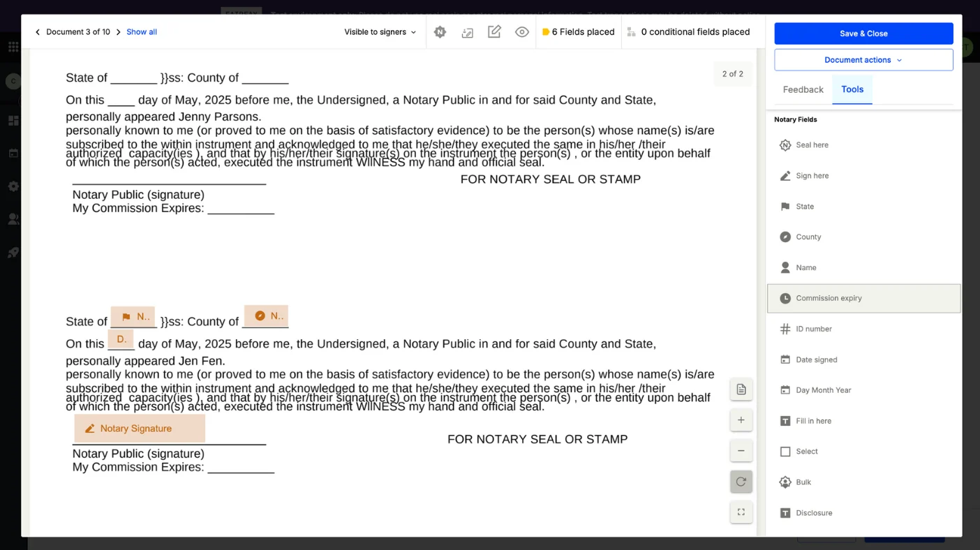Select the ID number hash field
980x550 pixels.
pos(863,329)
